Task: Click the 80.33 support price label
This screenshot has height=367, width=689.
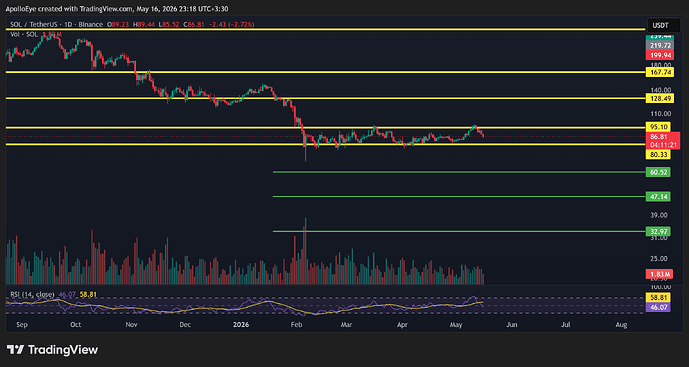Action: (658, 154)
